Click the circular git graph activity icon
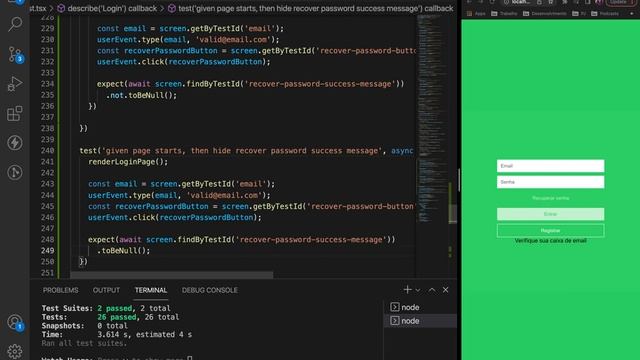This screenshot has width=640, height=360. point(15,172)
